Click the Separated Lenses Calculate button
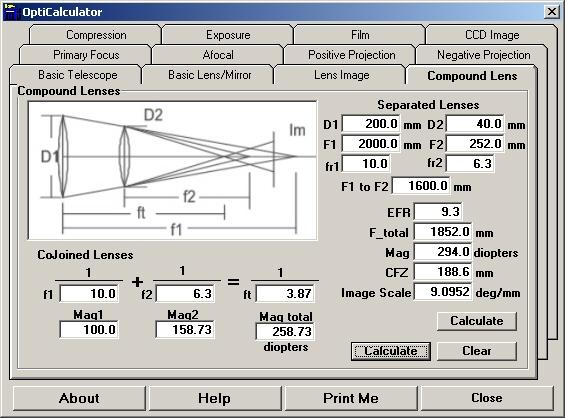Image resolution: width=565 pixels, height=418 pixels. (477, 321)
